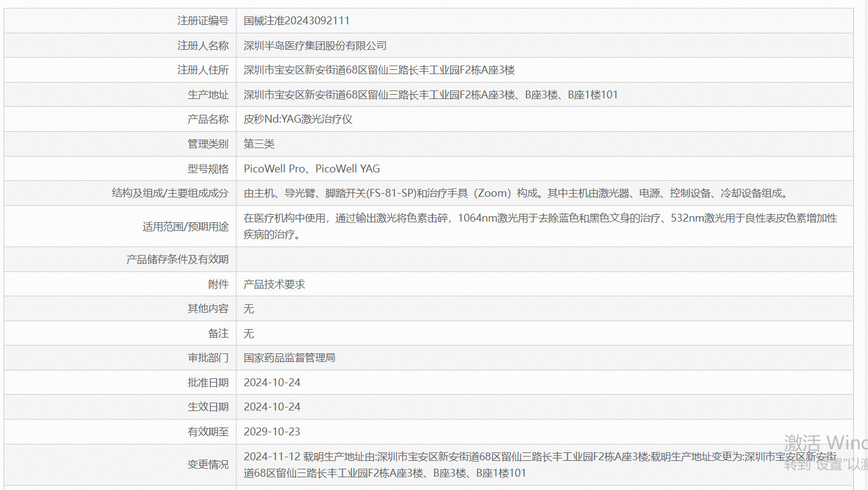The width and height of the screenshot is (868, 490).
Task: Click the 备注 row label
Action: pyautogui.click(x=218, y=333)
